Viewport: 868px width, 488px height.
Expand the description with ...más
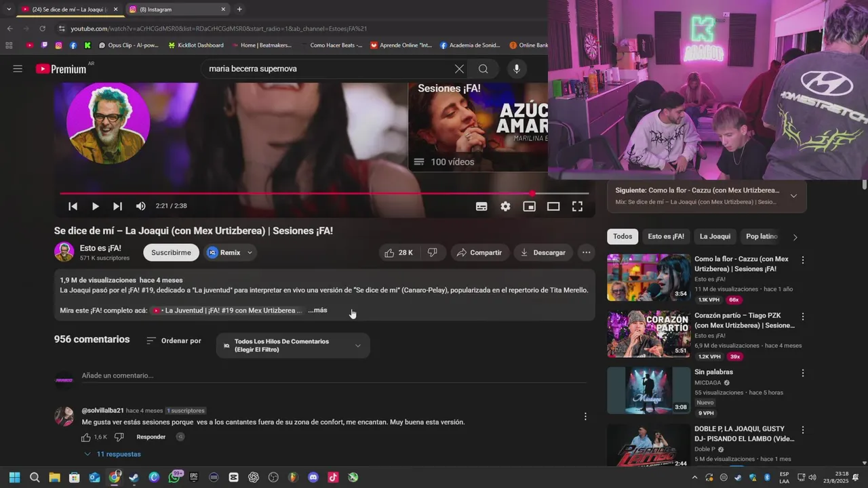317,310
